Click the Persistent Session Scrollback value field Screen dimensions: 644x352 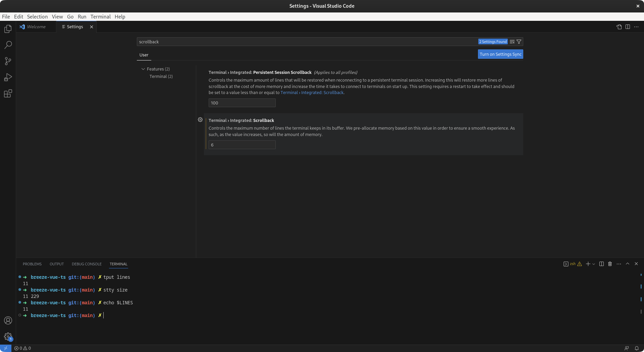[x=242, y=103]
